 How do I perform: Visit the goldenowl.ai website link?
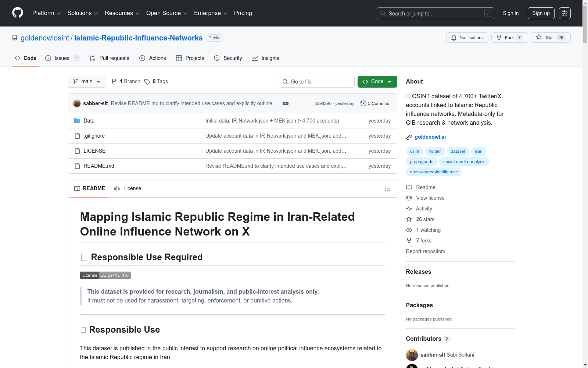(430, 137)
